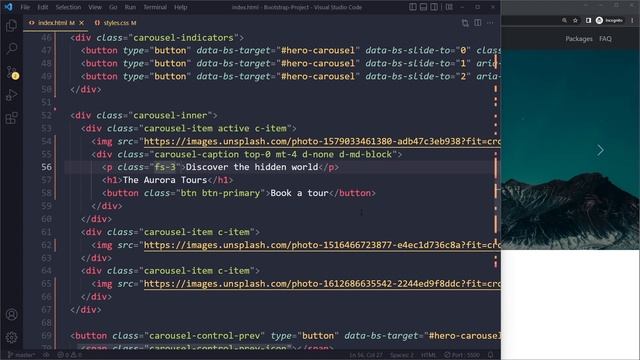Screen dimensions: 640x360
Task: Open the Run and Debug view
Action: click(11, 95)
